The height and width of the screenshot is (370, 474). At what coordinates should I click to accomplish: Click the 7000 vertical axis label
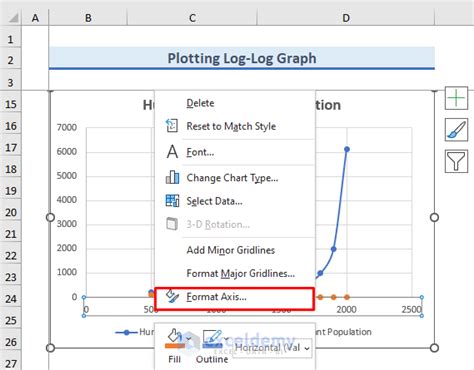tap(67, 127)
